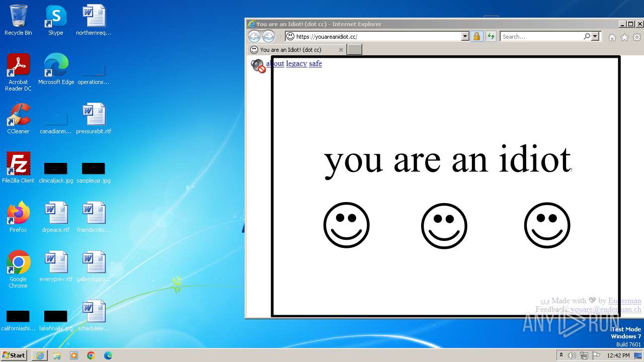Click the 'legacy' link
The height and width of the screenshot is (362, 644).
296,63
